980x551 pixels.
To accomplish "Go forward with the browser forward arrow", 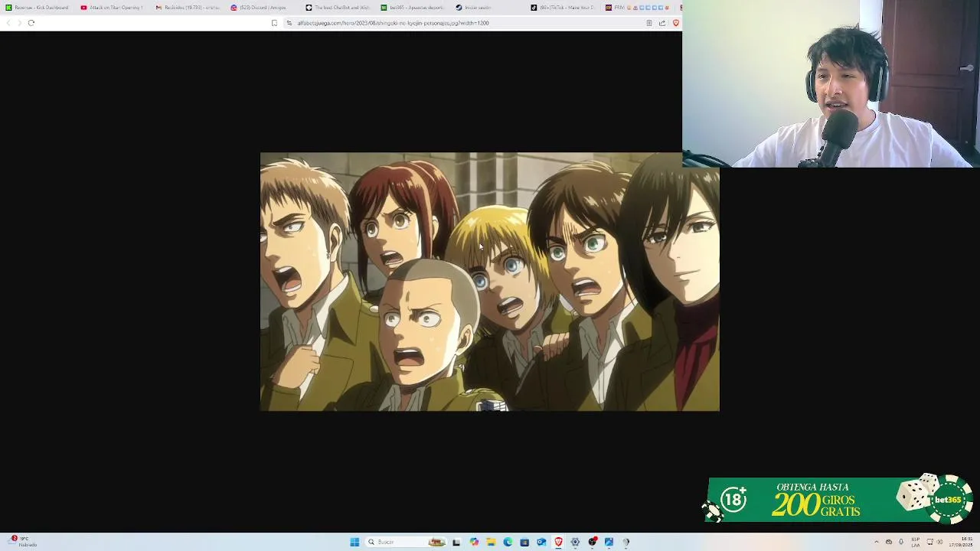I will (x=19, y=23).
